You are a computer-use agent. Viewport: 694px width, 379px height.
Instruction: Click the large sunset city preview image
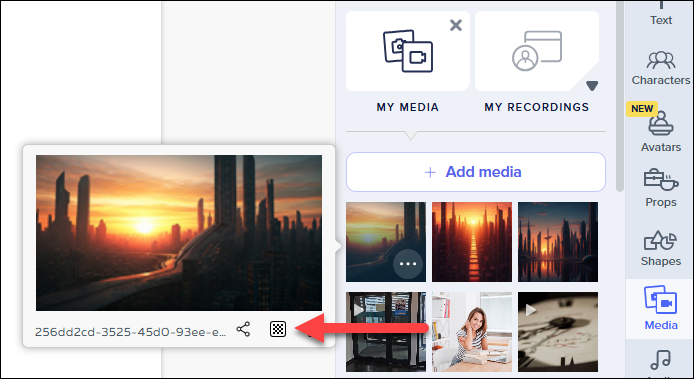(179, 233)
